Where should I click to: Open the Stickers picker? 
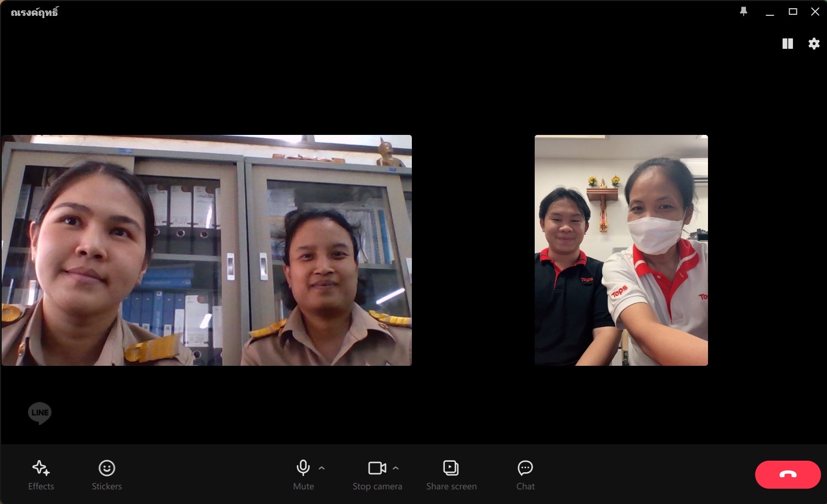click(107, 475)
